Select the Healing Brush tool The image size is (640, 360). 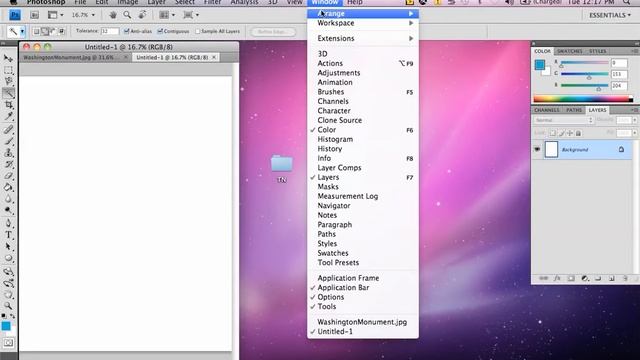pos(8,130)
